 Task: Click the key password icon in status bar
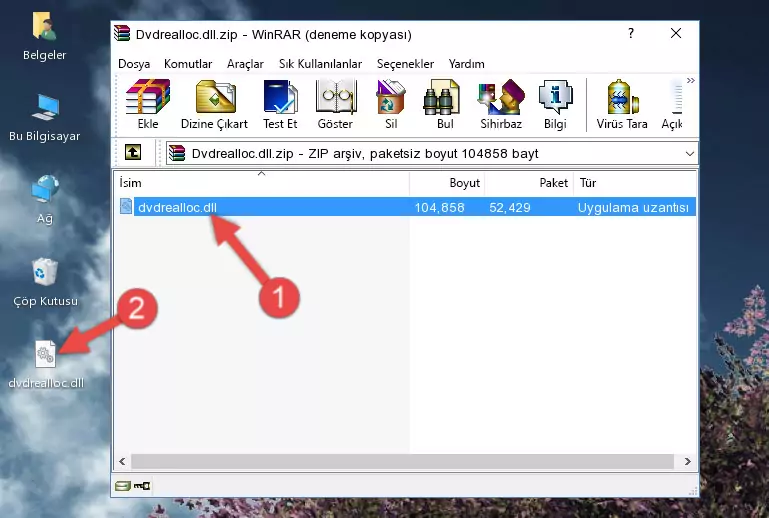pyautogui.click(x=142, y=486)
